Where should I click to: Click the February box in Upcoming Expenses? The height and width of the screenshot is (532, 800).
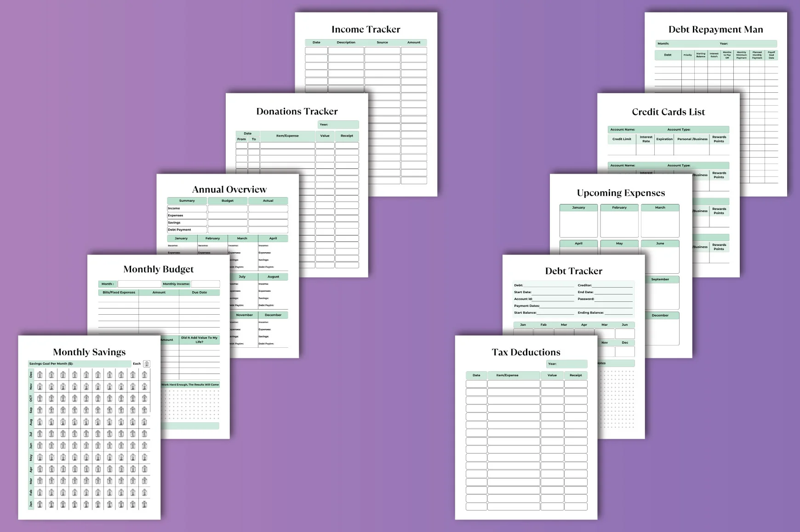point(619,221)
